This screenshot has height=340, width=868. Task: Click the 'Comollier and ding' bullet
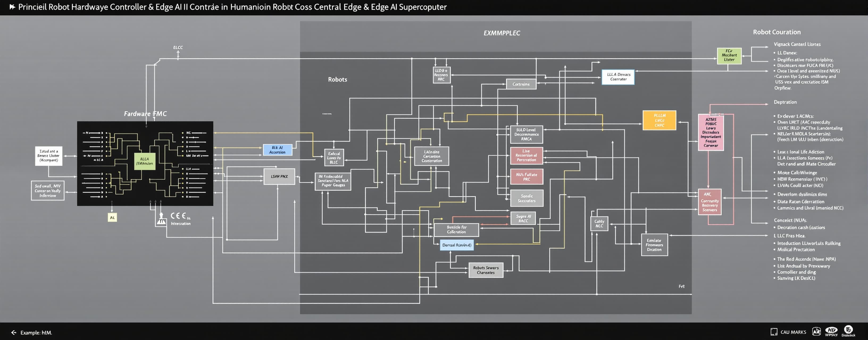797,272
